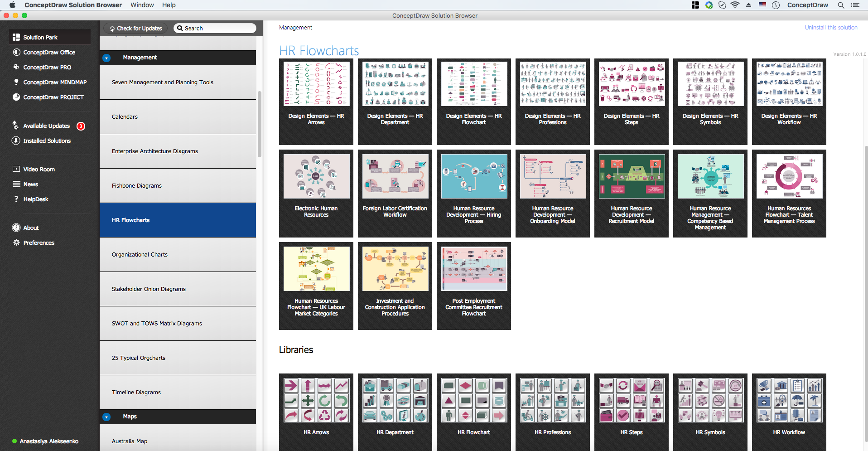Open the Notification Center list icon
The width and height of the screenshot is (868, 451).
click(x=855, y=5)
